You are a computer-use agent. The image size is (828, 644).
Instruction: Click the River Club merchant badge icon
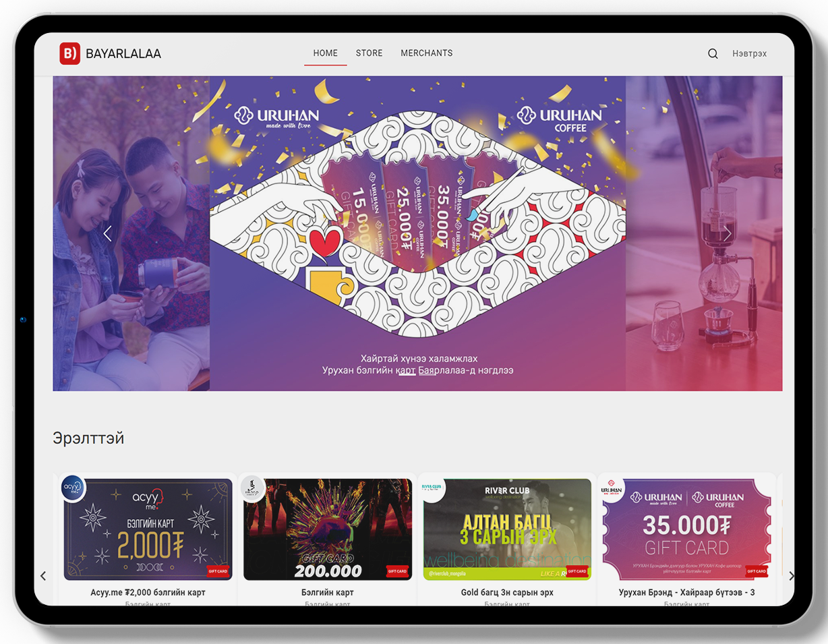[x=432, y=488]
